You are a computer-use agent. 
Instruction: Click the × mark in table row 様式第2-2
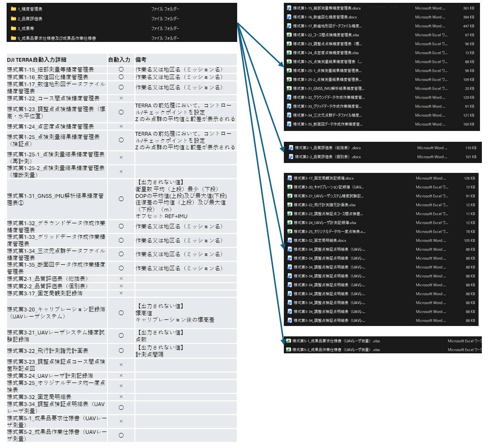(121, 286)
